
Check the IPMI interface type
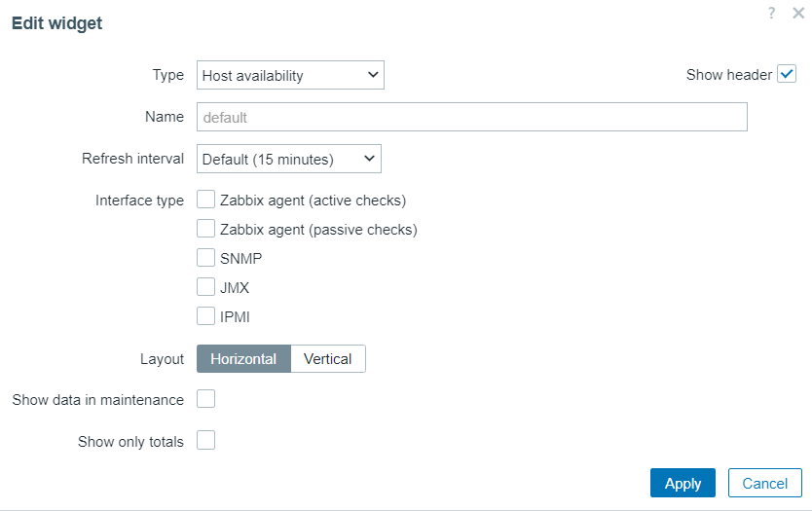205,315
